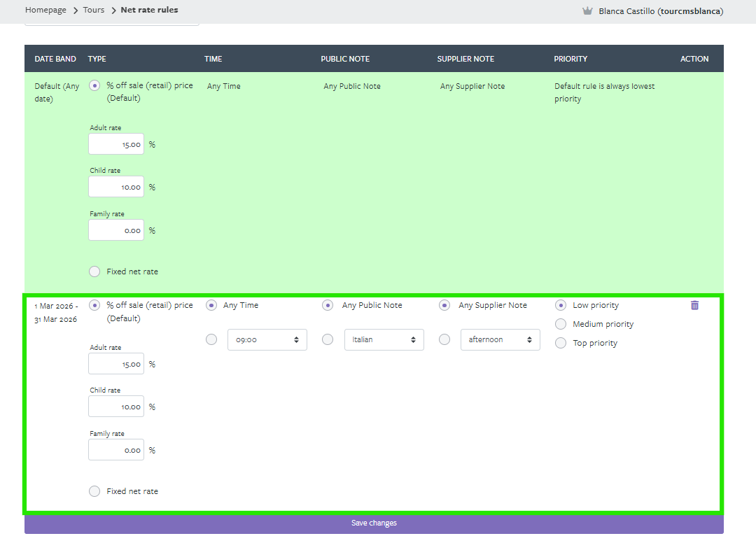Click the '1 Mar 2026 - 31 Mar 2026' date band
This screenshot has width=756, height=557.
(x=56, y=312)
